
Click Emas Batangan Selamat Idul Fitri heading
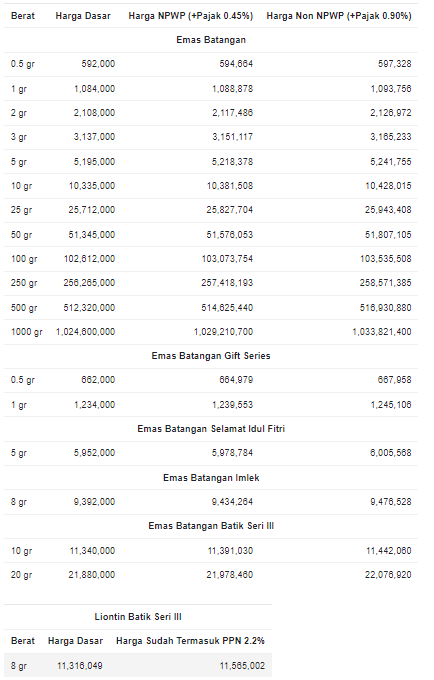pos(211,429)
